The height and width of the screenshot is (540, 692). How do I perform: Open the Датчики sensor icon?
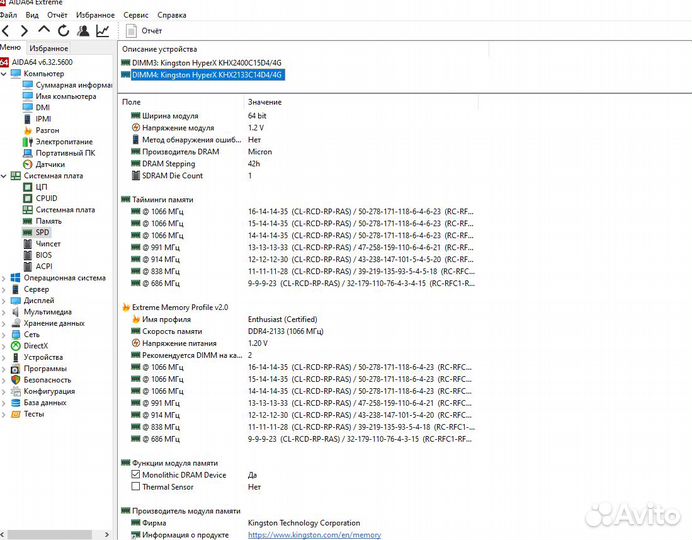coord(28,164)
